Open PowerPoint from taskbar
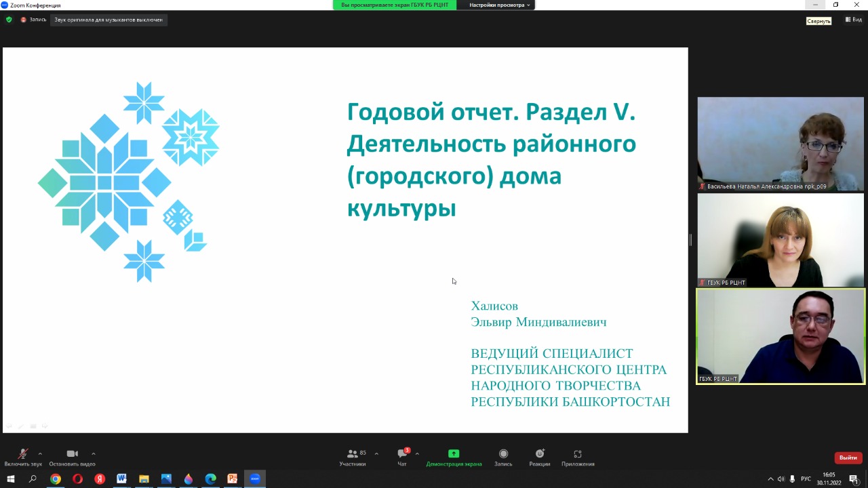Screen dimensions: 868x488 [233, 479]
